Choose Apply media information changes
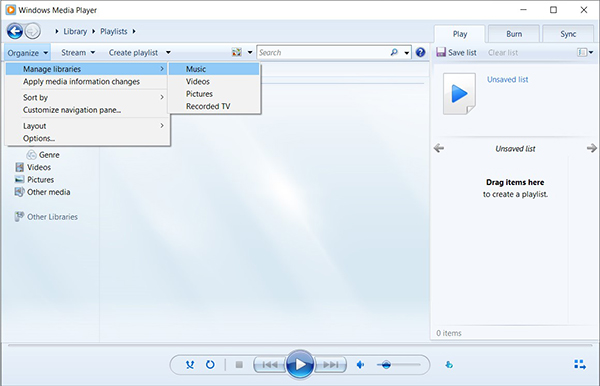 87,81
